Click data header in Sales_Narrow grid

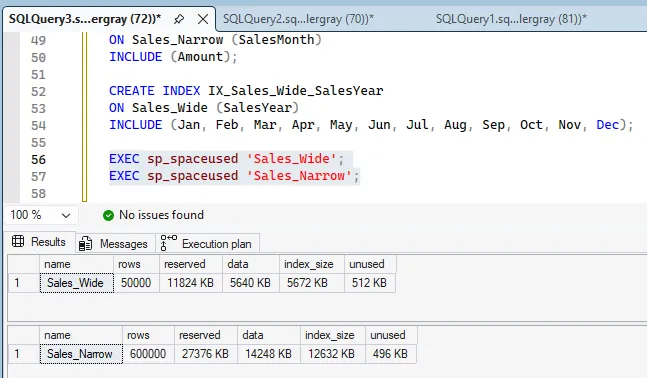269,335
